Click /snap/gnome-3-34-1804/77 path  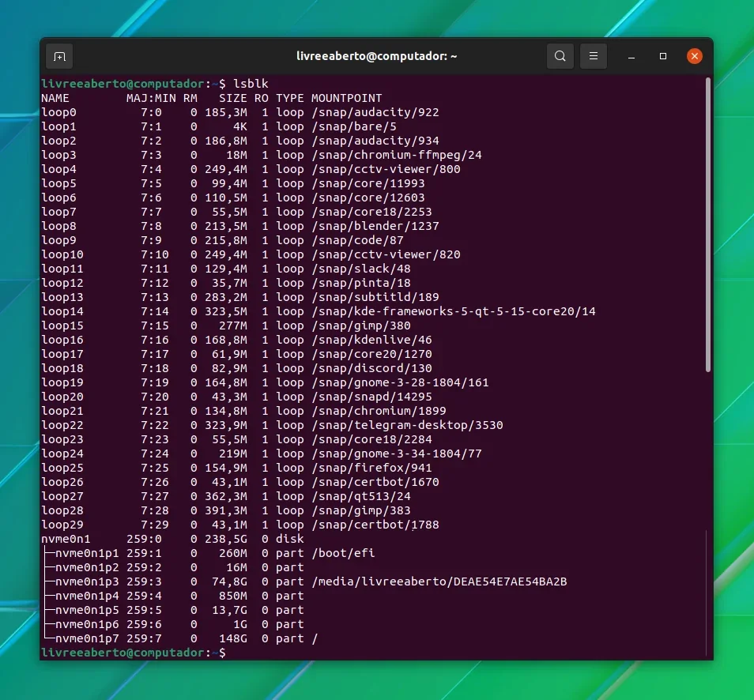[397, 453]
